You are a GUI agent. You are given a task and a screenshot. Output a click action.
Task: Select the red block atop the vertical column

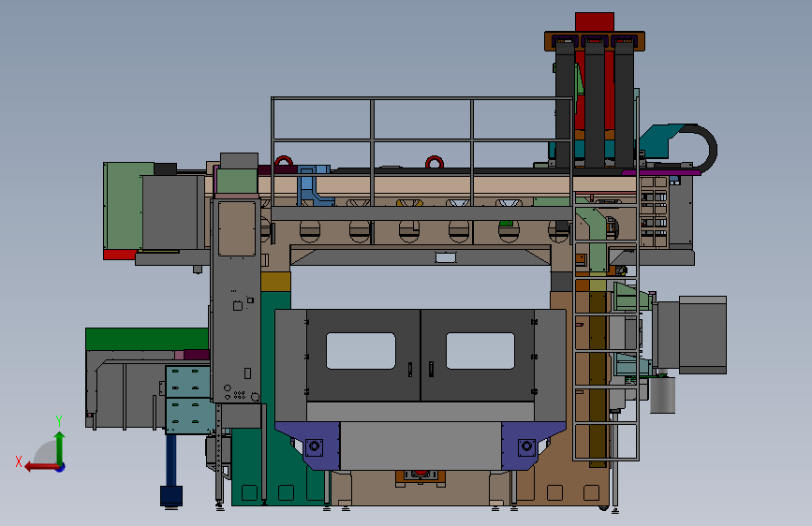tap(595, 22)
